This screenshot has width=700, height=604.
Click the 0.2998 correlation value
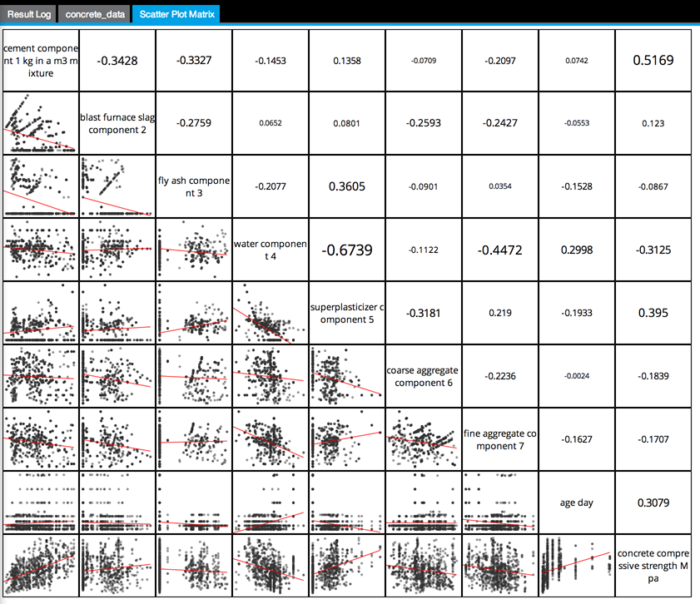coord(576,250)
